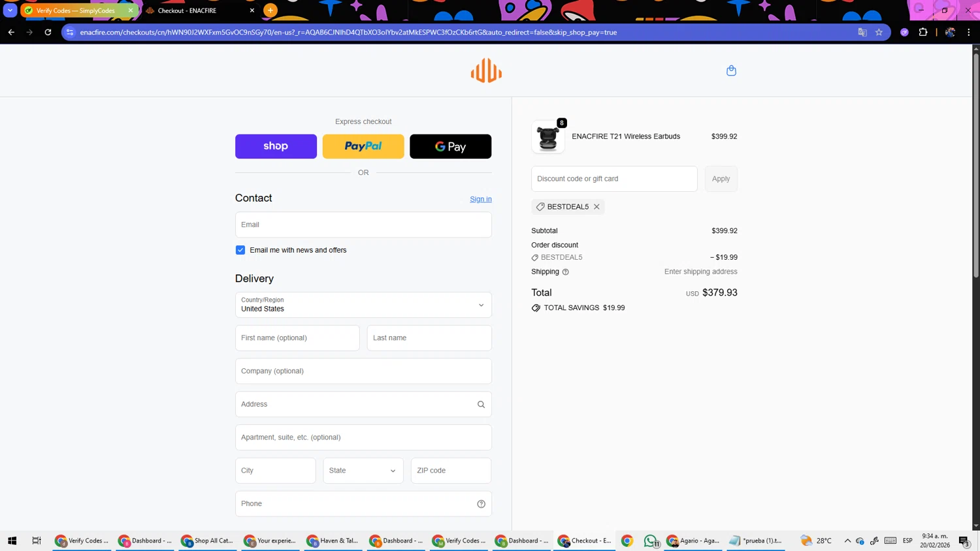View site information icon in address bar
Screen dimensions: 980x551
(x=70, y=32)
